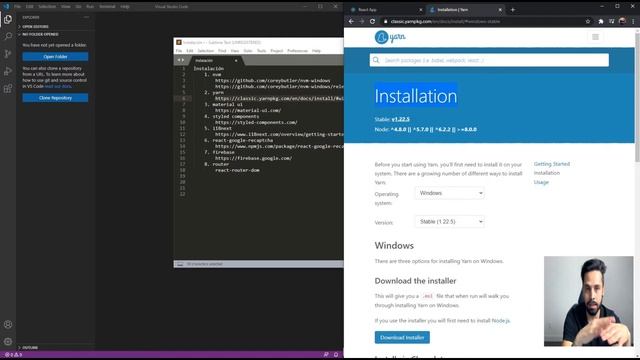Open Selection menu in VS Code
Viewport: 640px width, 360px height.
pyautogui.click(x=47, y=7)
